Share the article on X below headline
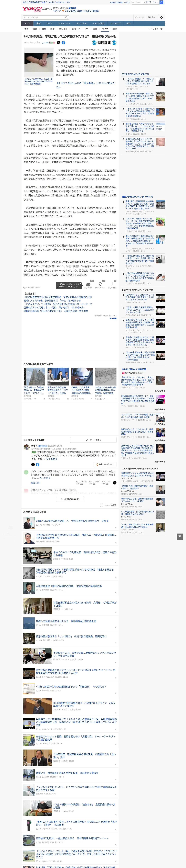Screen dimensions: 186x868 point(58,43)
